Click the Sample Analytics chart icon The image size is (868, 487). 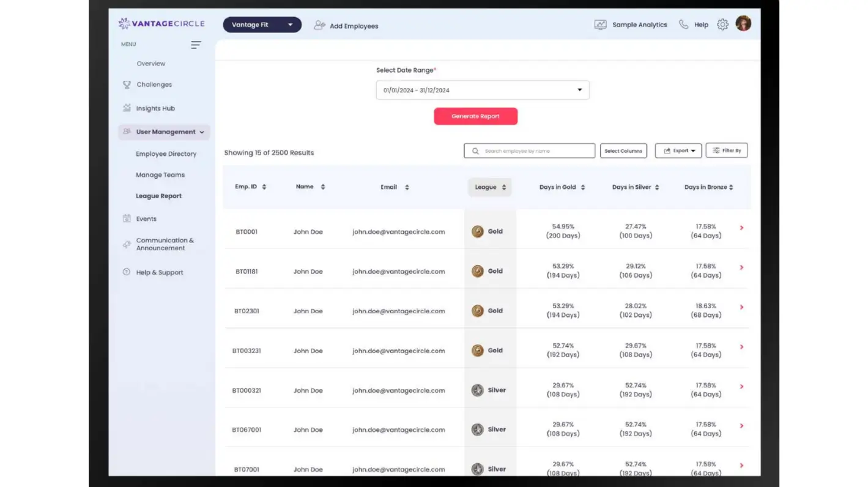pos(600,25)
